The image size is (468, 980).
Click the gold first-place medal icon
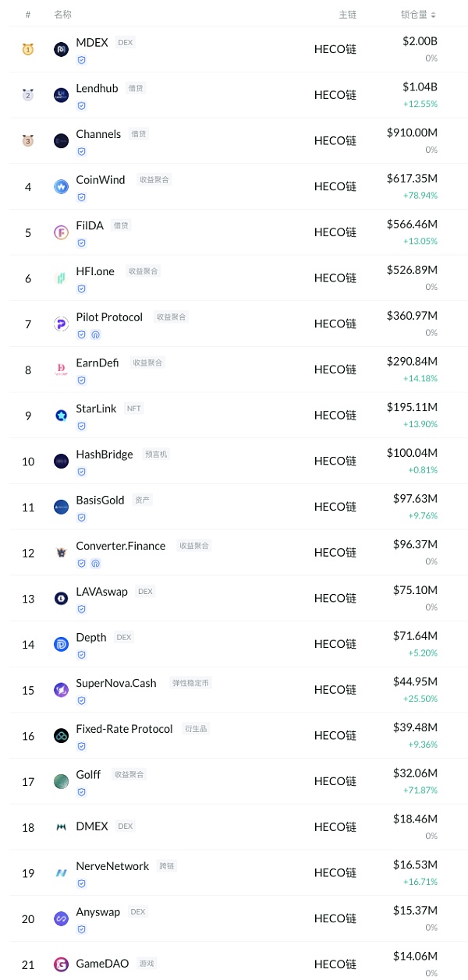pos(28,50)
